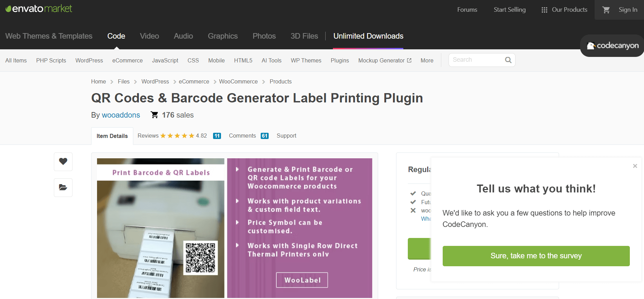Click the Envato Market logo

(x=39, y=9)
